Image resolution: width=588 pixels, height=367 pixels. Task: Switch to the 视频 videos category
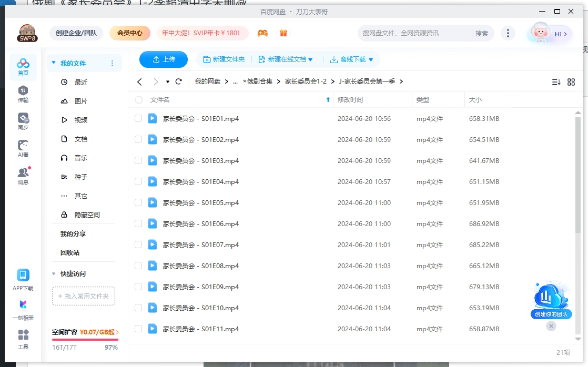[80, 120]
